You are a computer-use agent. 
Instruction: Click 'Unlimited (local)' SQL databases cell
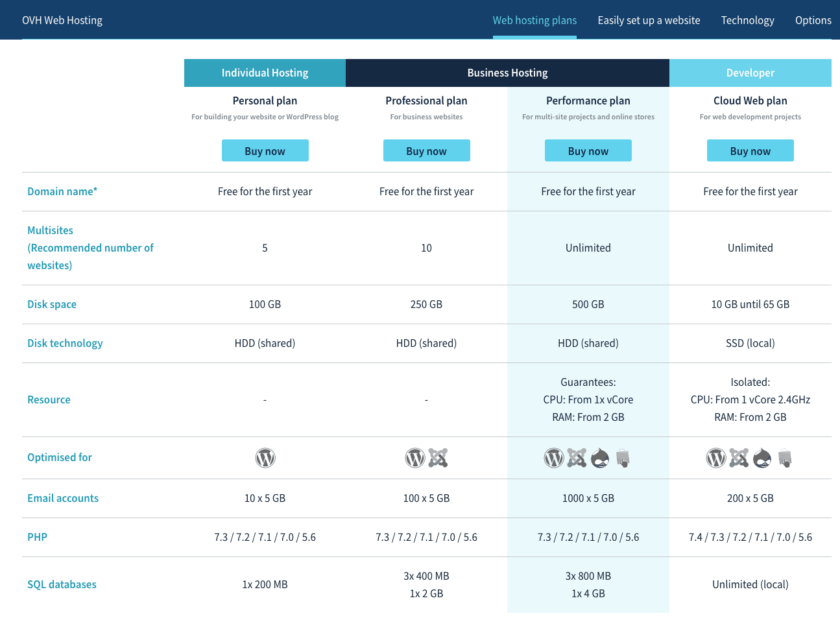pos(750,584)
